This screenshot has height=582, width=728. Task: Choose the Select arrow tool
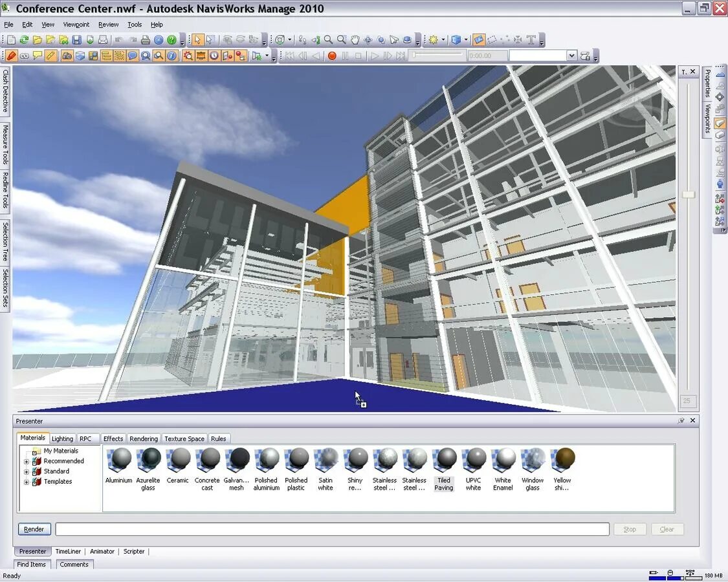click(x=198, y=40)
